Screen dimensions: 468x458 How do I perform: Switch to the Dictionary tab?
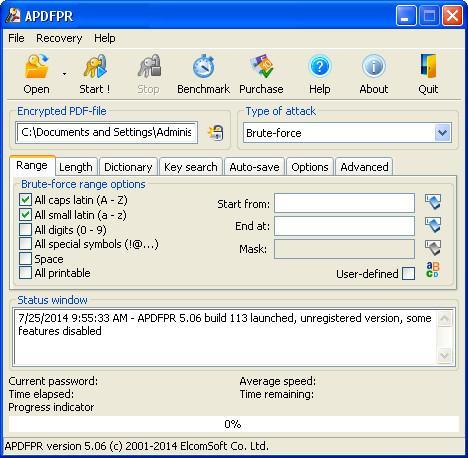128,167
